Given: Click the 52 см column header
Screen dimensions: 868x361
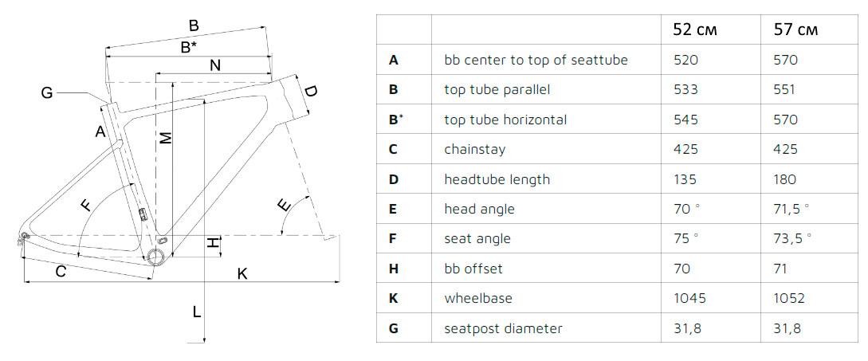Looking at the screenshot, I should pyautogui.click(x=695, y=30).
